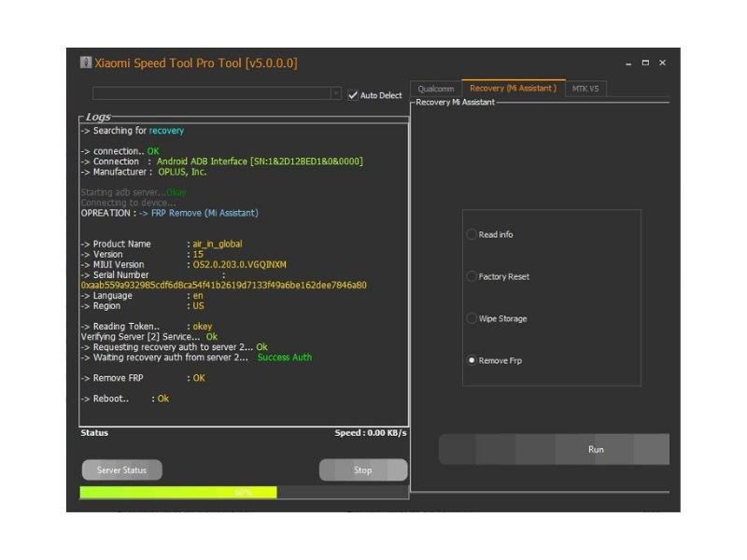Click the Manufacturer OPLUS, Inc. log line
Screen dimensions: 747x560
pos(144,172)
